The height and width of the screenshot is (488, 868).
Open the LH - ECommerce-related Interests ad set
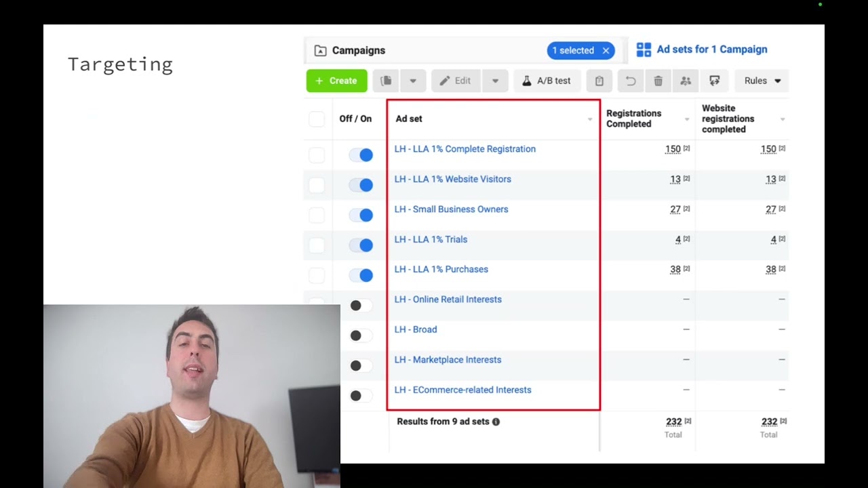[463, 390]
